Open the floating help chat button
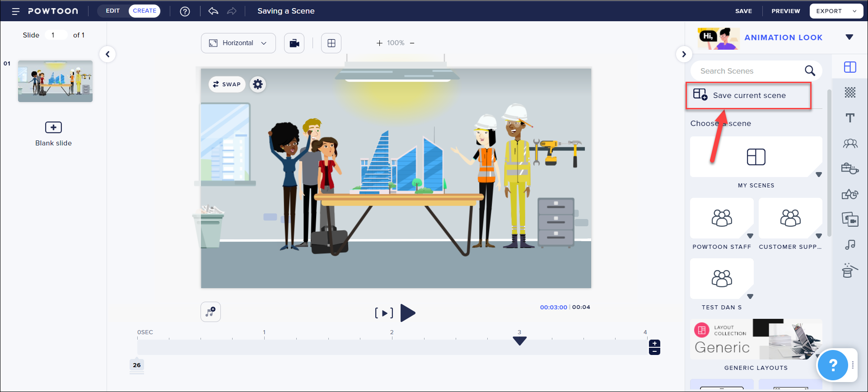This screenshot has height=392, width=868. 833,365
